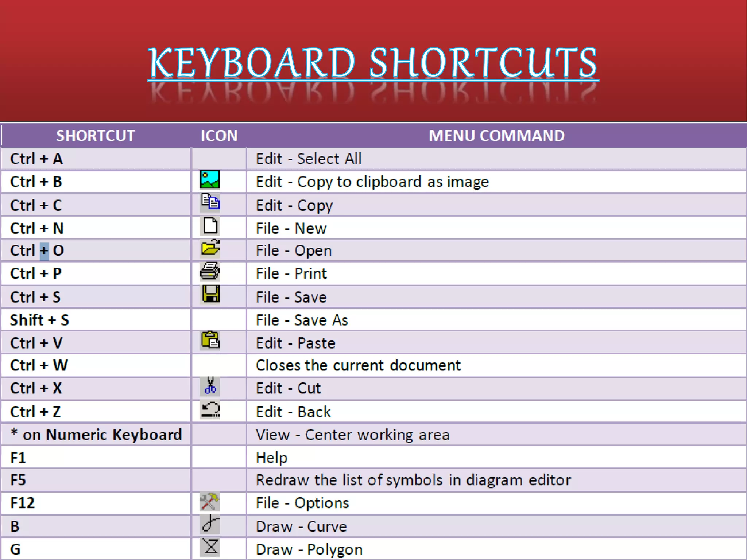Click the Edit Back undo arrow icon
This screenshot has width=747, height=560.
(x=210, y=409)
